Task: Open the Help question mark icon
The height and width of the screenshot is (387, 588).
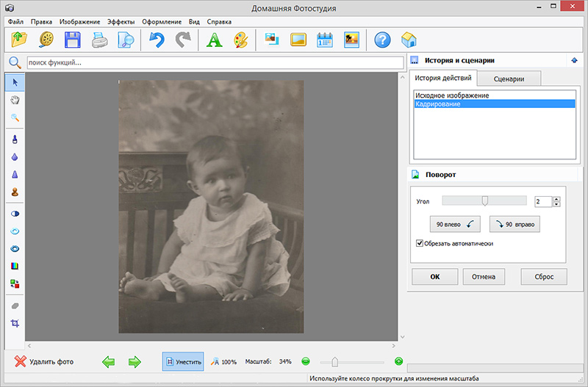Action: [381, 40]
